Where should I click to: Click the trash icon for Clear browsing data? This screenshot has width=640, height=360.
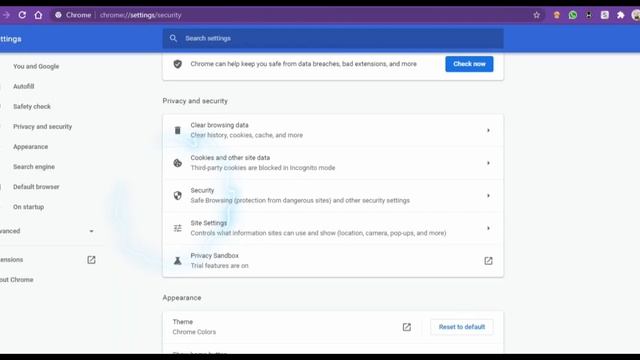click(178, 130)
